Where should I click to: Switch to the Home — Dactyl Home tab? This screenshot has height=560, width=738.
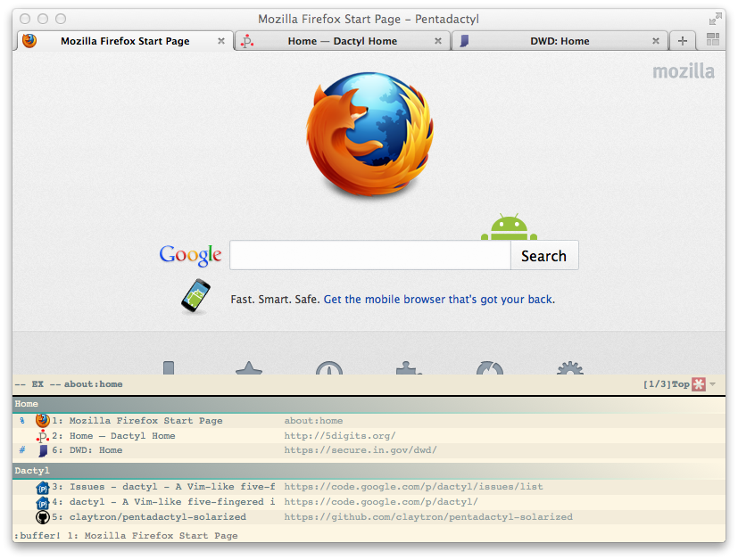(343, 41)
